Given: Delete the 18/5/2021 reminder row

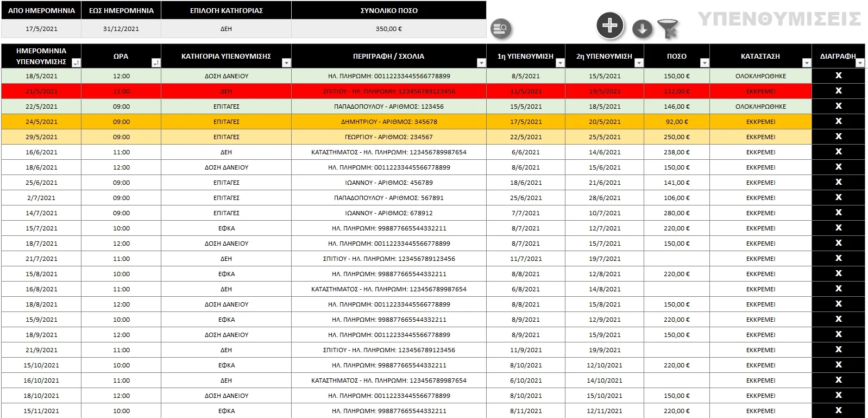Looking at the screenshot, I should [x=838, y=76].
